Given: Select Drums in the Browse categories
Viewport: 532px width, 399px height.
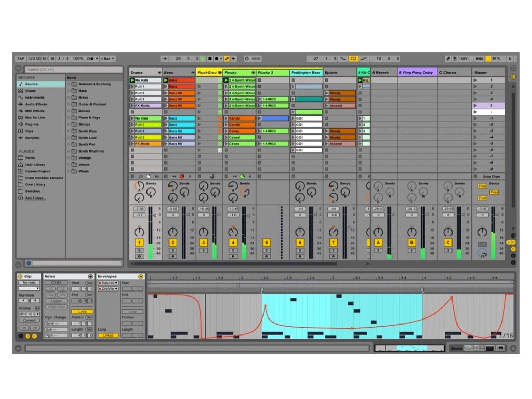Looking at the screenshot, I should [x=30, y=91].
